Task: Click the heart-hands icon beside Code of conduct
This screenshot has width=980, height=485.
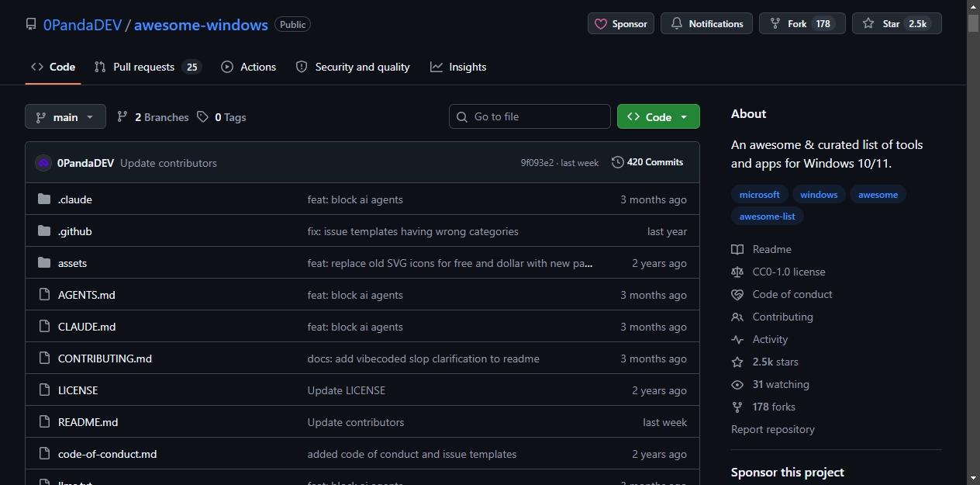Action: [x=737, y=294]
